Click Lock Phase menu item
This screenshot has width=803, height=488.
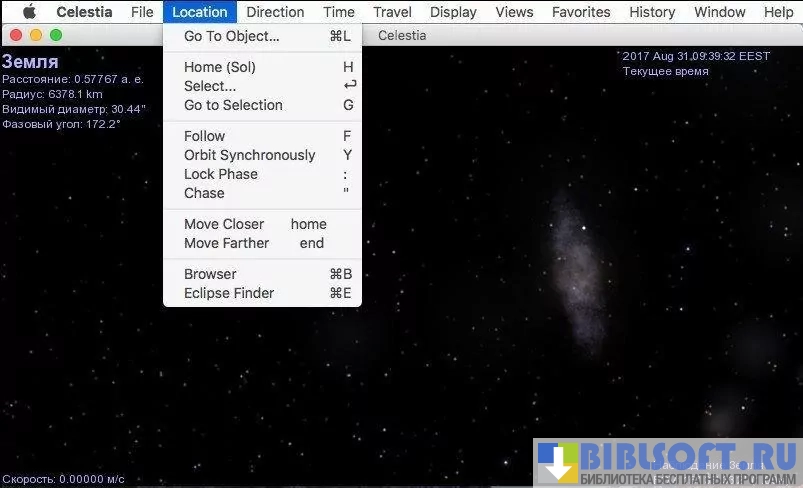coord(221,174)
